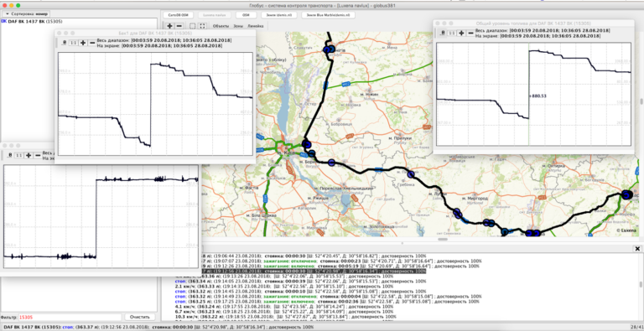The image size is (644, 331).
Task: Open the Объекты toolbar menu
Action: 221,26
